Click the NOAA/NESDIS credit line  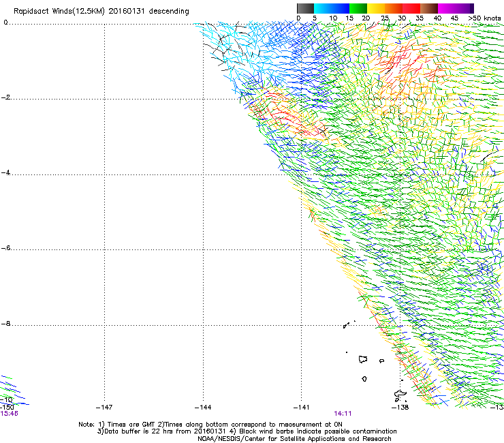294,439
